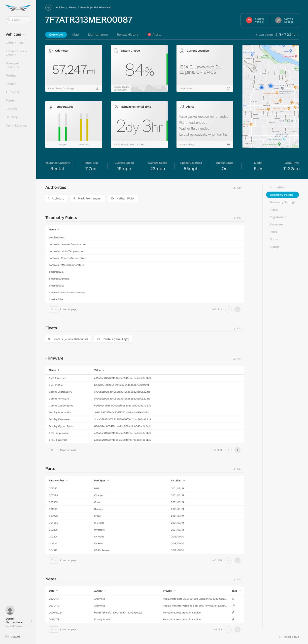Click the red Flagged Vehicle flag icon

[249, 20]
